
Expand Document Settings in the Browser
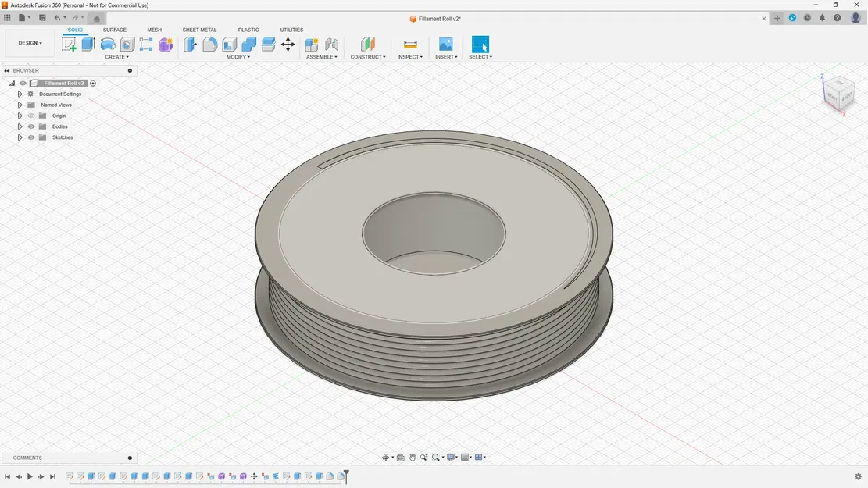coord(20,94)
